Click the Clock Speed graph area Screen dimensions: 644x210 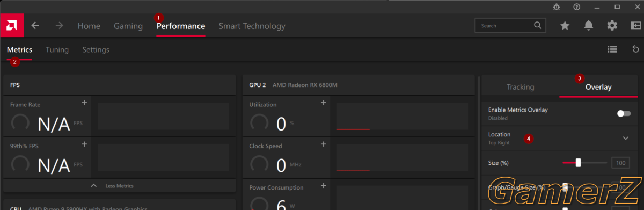402,158
